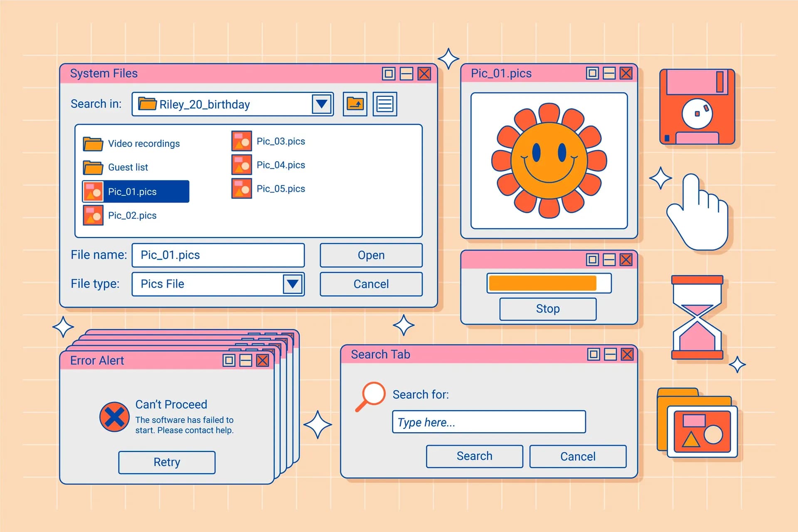Click the floppy disk save icon

coord(697,107)
